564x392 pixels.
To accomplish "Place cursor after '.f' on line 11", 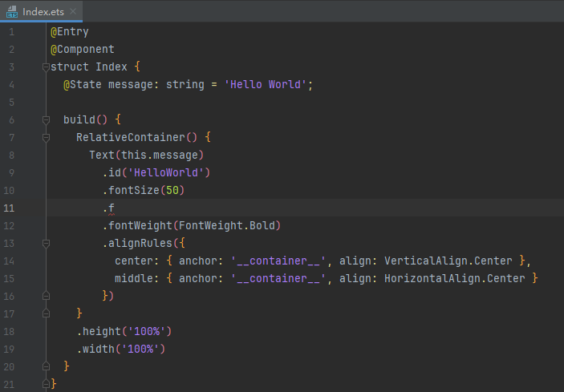I will click(x=116, y=208).
